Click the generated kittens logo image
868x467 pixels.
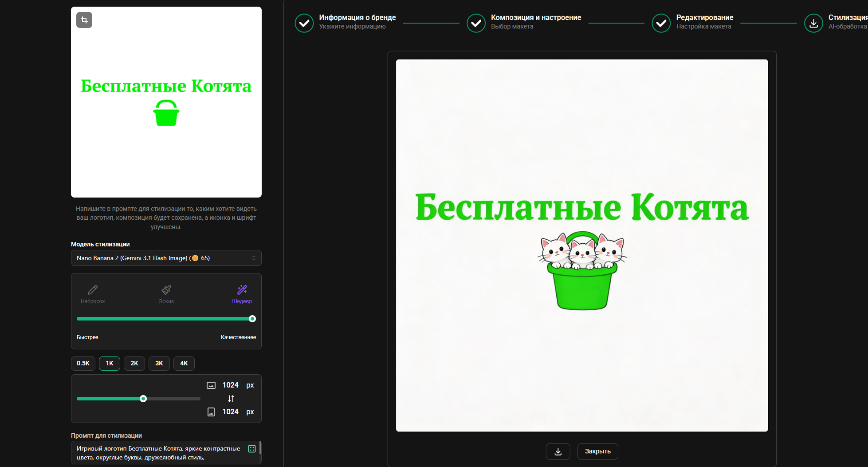click(x=582, y=245)
